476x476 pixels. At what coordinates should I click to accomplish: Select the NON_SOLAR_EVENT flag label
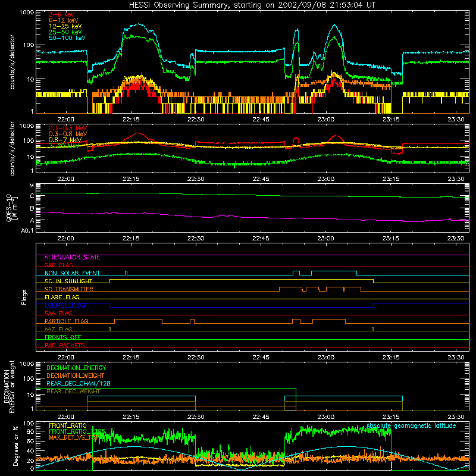pos(72,273)
